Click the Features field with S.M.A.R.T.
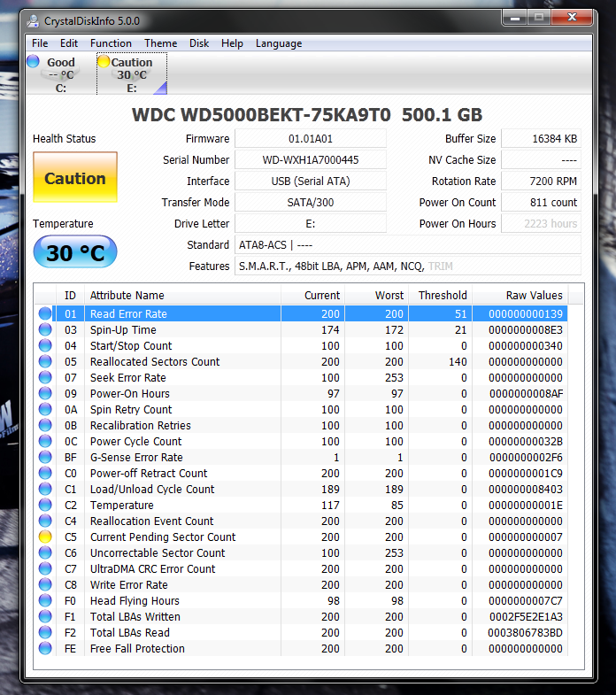Viewport: 616px width, 695px height. click(x=408, y=266)
